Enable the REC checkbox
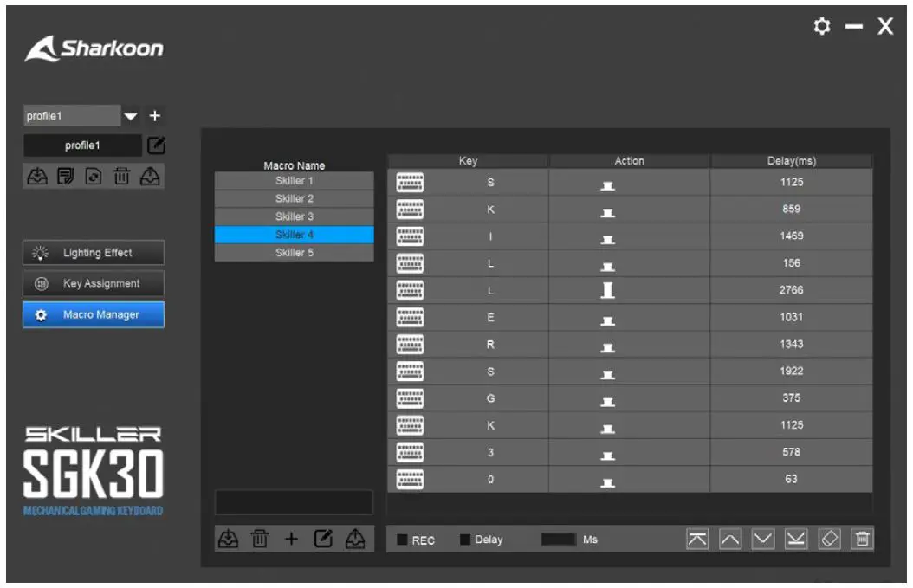Viewport: 913px width, 588px height. [x=402, y=540]
